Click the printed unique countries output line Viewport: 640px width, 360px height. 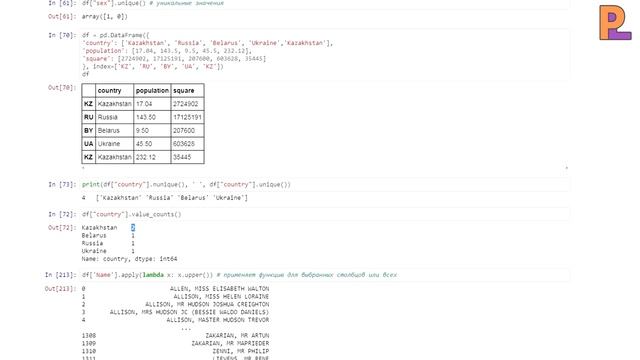(165, 198)
